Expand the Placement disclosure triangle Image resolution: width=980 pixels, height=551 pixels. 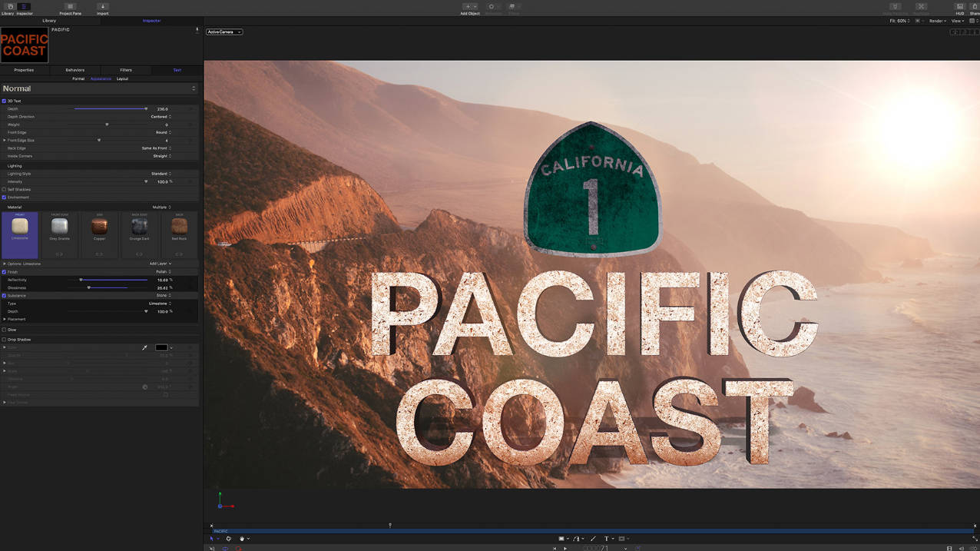pyautogui.click(x=5, y=319)
